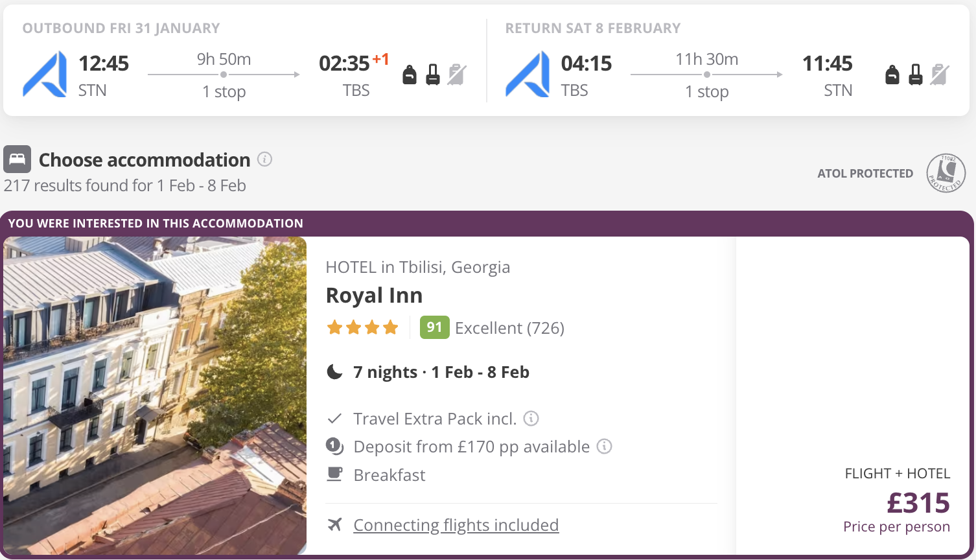The image size is (976, 560).
Task: Click the outbound flight airline logo
Action: [x=45, y=75]
